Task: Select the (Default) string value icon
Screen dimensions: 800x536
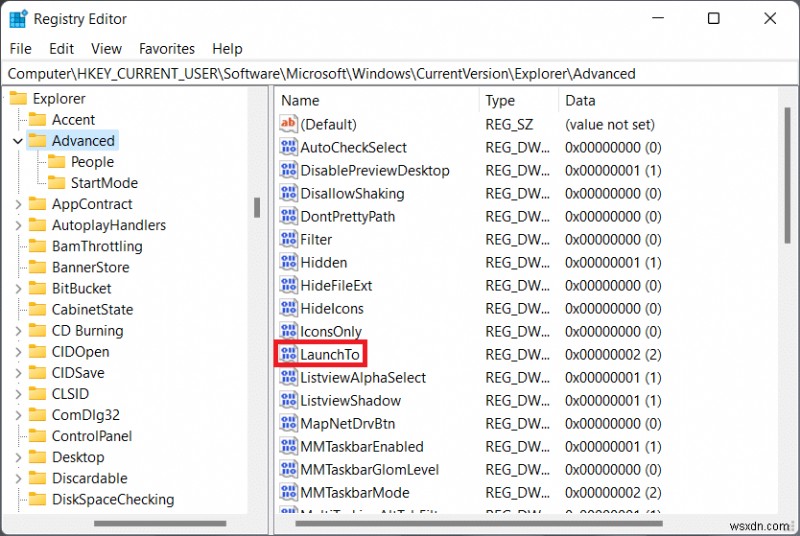Action: pyautogui.click(x=288, y=124)
